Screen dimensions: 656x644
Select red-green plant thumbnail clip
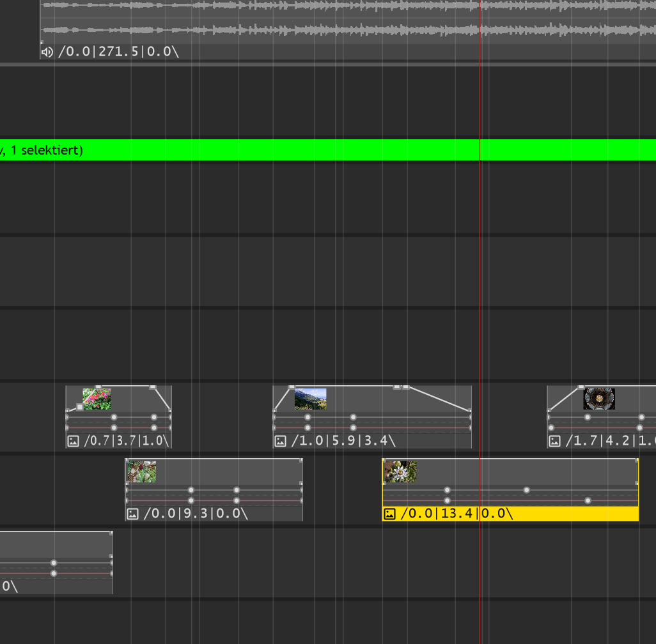pyautogui.click(x=142, y=471)
